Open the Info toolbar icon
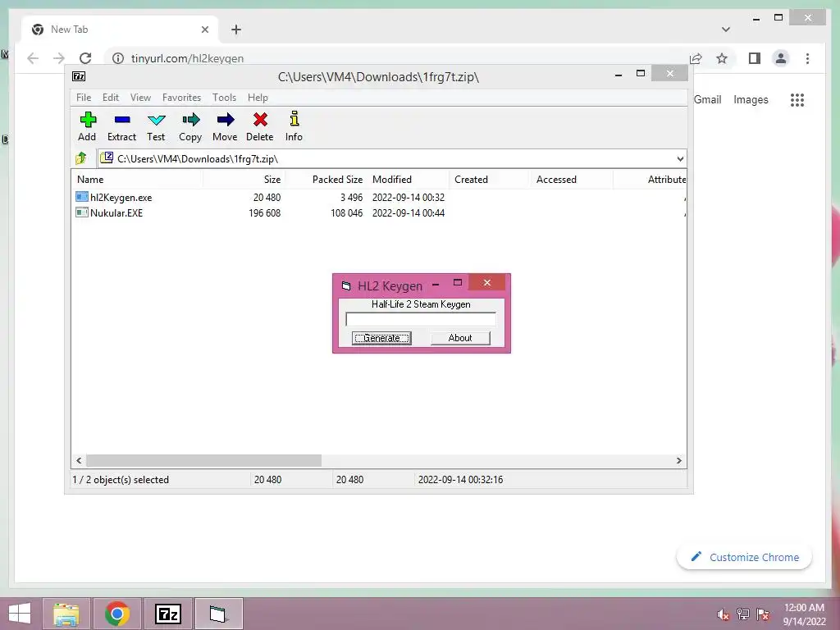The image size is (840, 630). [294, 119]
